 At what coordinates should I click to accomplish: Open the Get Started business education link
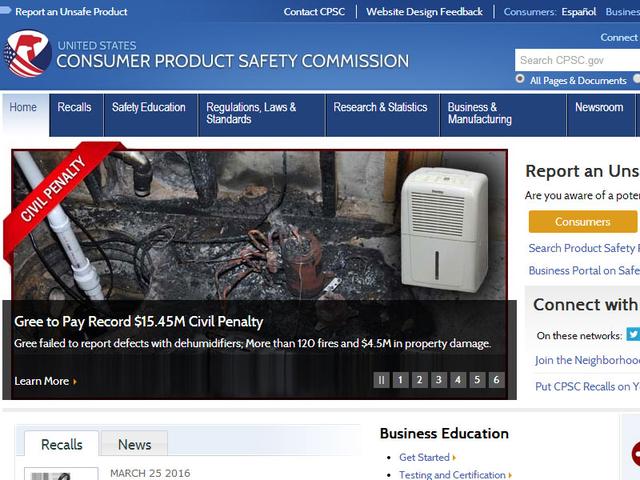pos(425,458)
